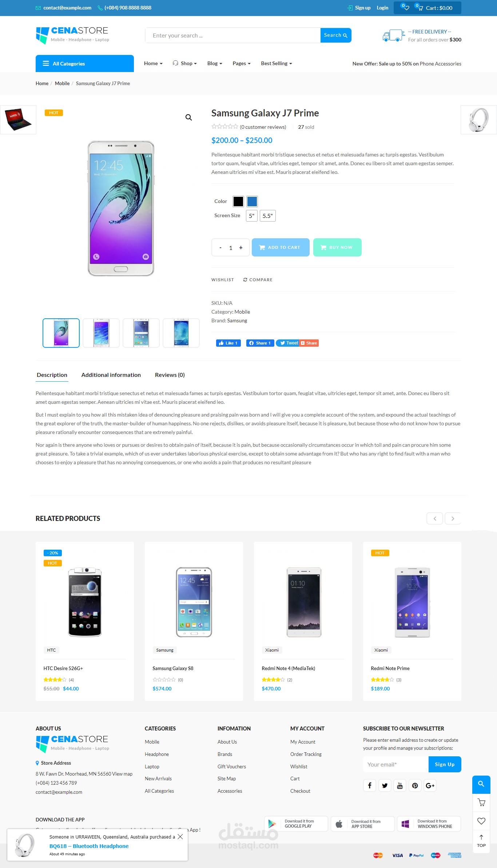Open the Best Selling dropdown menu
The width and height of the screenshot is (497, 868).
(276, 63)
